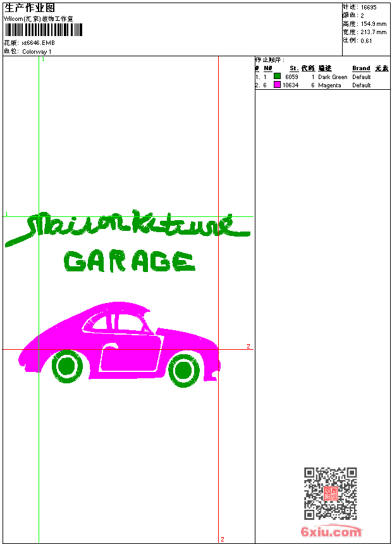
Task: Click the QR code image
Action: pyautogui.click(x=330, y=493)
